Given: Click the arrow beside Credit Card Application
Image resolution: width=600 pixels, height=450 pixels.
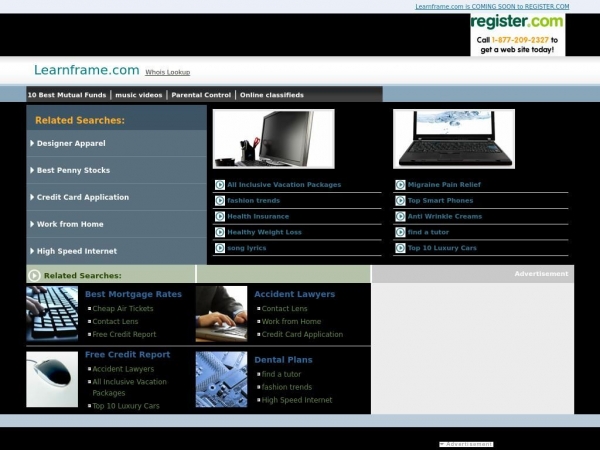Looking at the screenshot, I should [x=32, y=197].
